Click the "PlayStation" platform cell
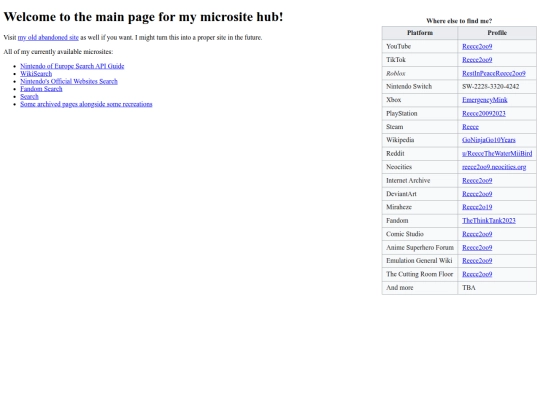Viewport: 540px width, 405px height. pos(420,113)
